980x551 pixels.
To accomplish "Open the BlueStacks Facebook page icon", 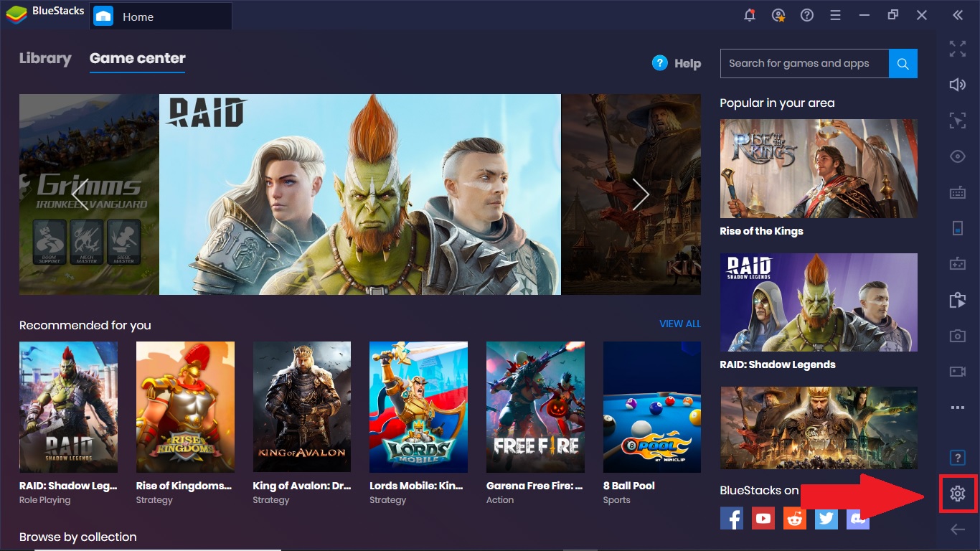I will click(732, 518).
